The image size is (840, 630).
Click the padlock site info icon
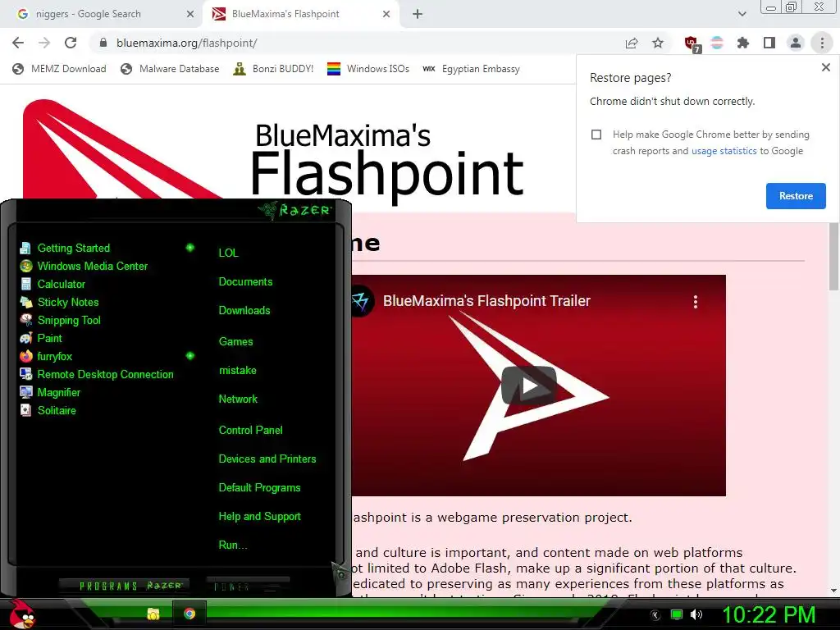103,43
